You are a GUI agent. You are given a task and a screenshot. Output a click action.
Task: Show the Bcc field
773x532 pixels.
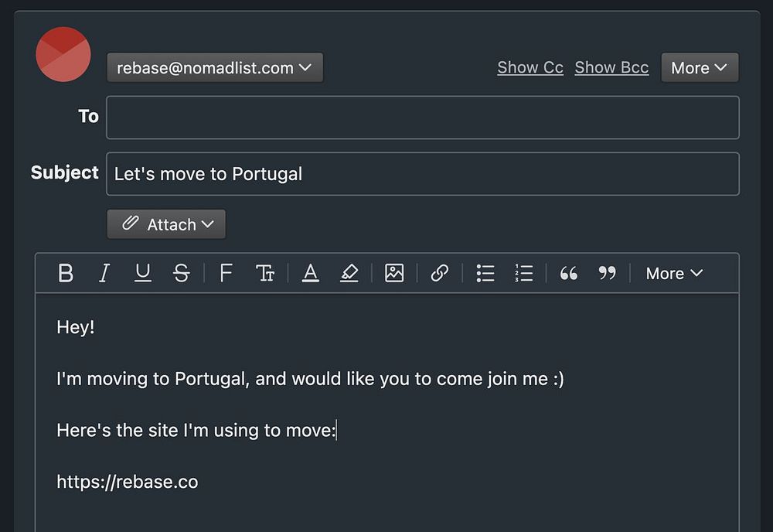[611, 67]
